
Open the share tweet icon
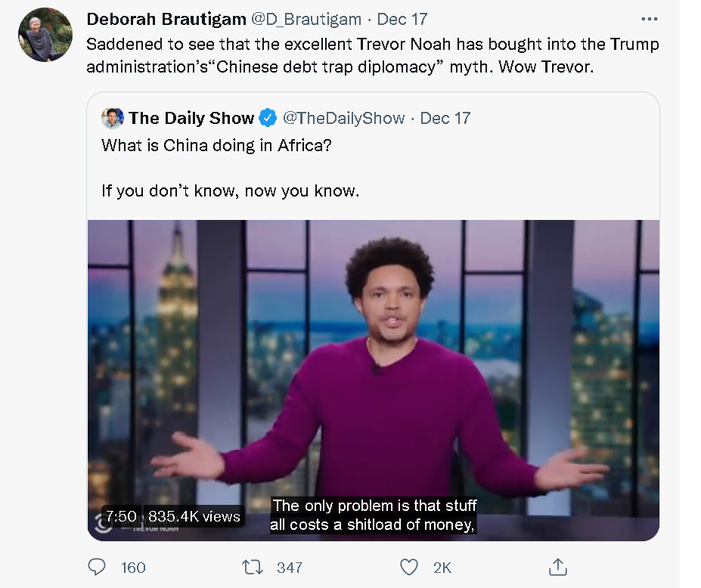557,567
